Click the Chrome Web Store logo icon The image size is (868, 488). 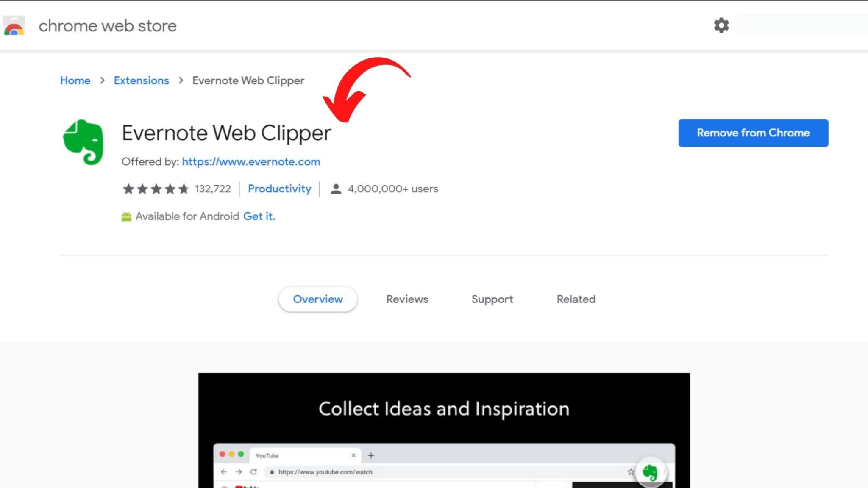pos(14,26)
